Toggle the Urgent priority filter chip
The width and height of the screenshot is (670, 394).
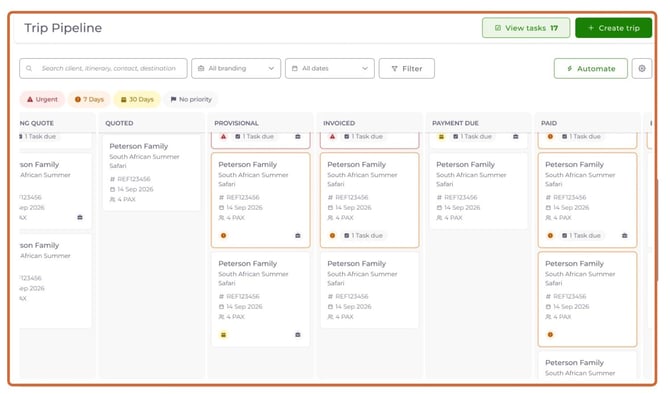coord(42,99)
